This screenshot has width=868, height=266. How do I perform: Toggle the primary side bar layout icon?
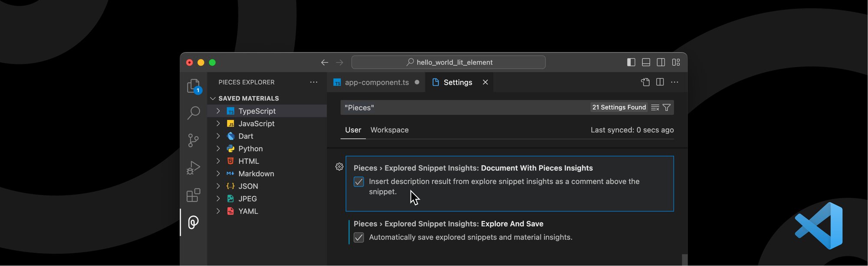click(631, 62)
